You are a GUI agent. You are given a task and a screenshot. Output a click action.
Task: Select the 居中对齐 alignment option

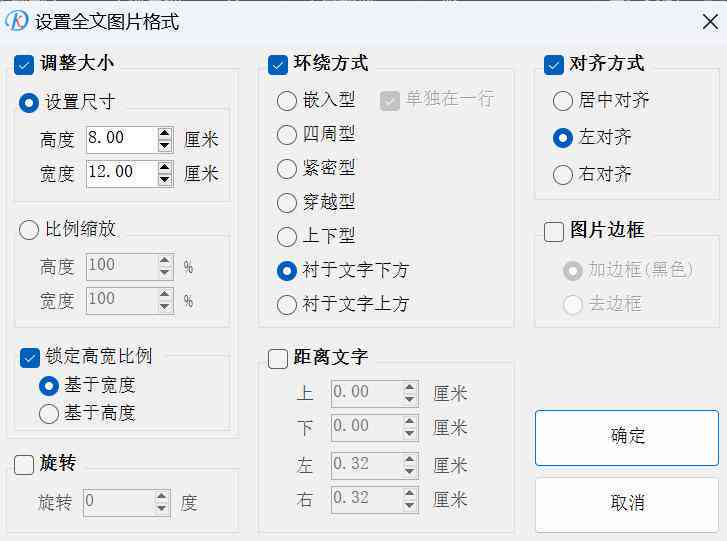563,101
